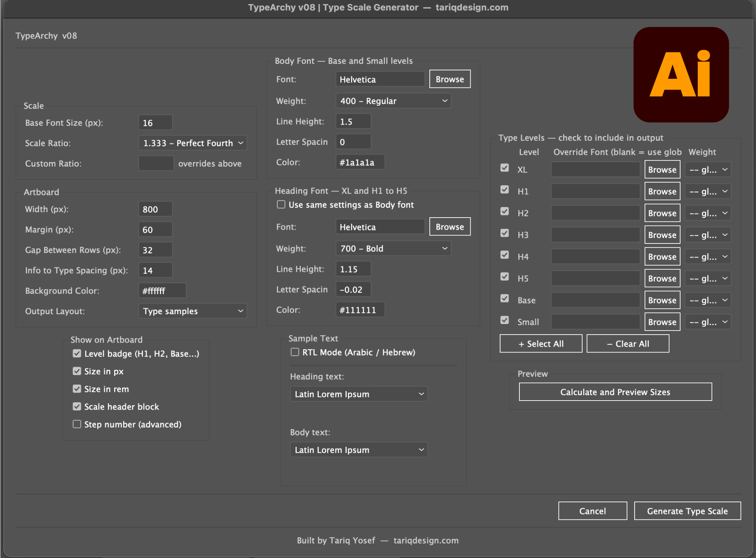Open Heading Font weight 700 – Bold dropdown
Viewport: 756px width, 558px height.
pos(393,249)
